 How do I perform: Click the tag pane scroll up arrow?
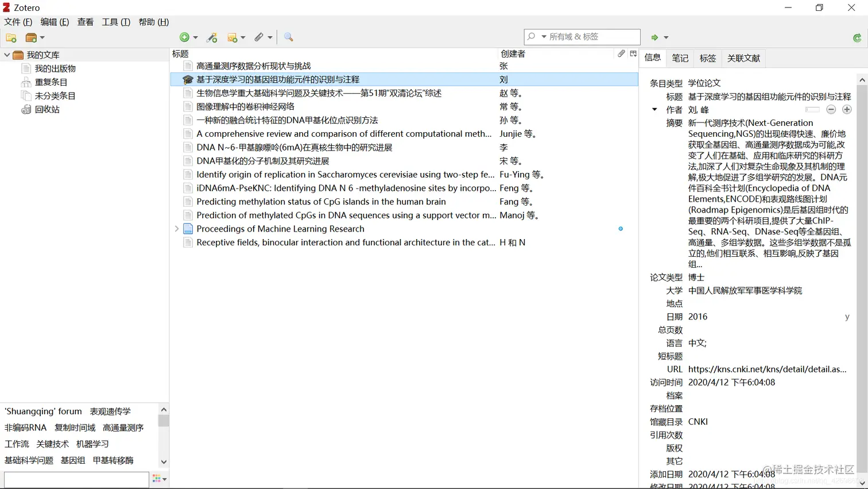pos(164,409)
